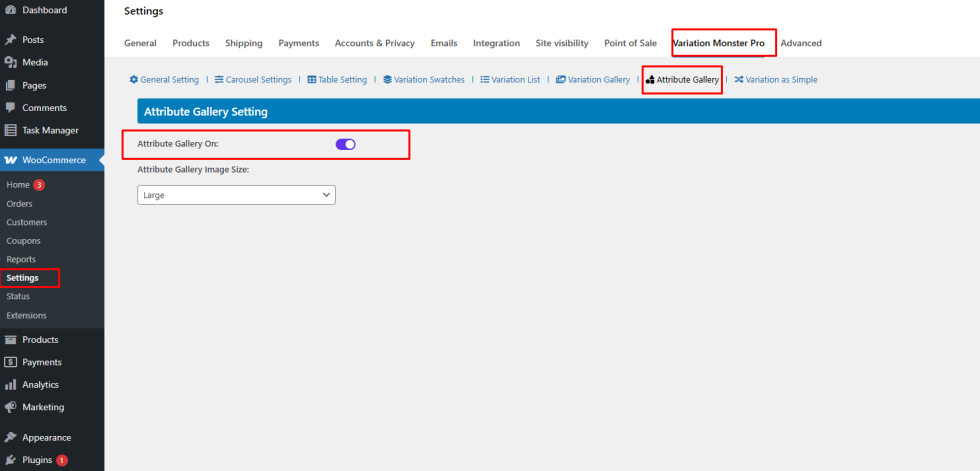Click the Variation Swatches layers icon
The image size is (980, 471).
tap(388, 80)
